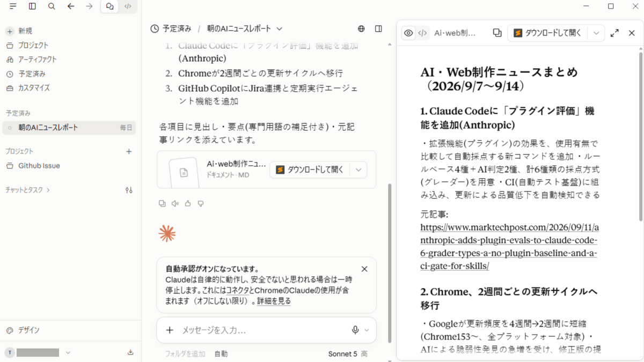Add a new project with plus icon
Screen dimensions: 644x362
[x=129, y=152]
